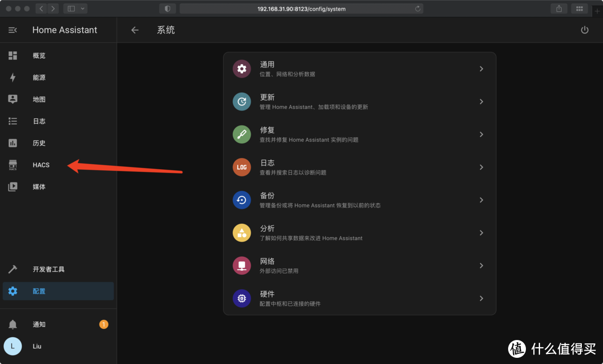The image size is (603, 364).
Task: Click the power icon top right
Action: point(584,30)
